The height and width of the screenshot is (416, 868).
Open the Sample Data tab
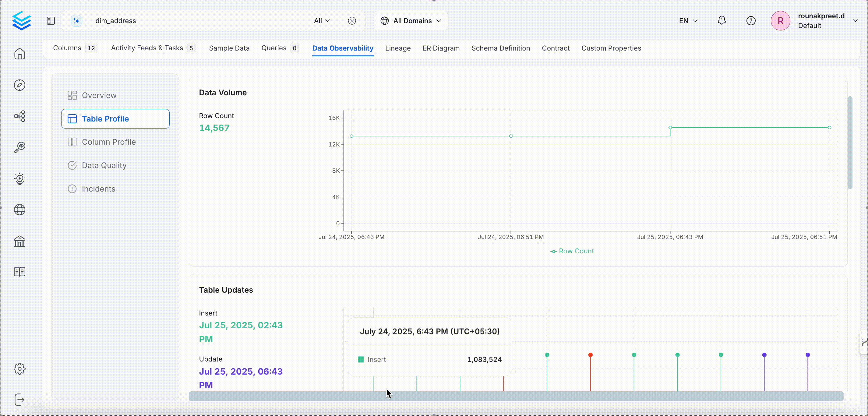pos(229,48)
